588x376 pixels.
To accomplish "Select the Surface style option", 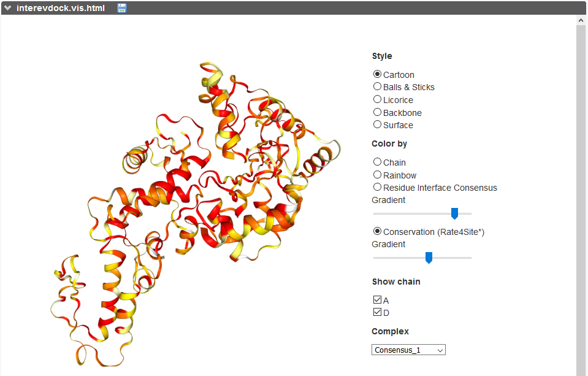I will click(377, 124).
